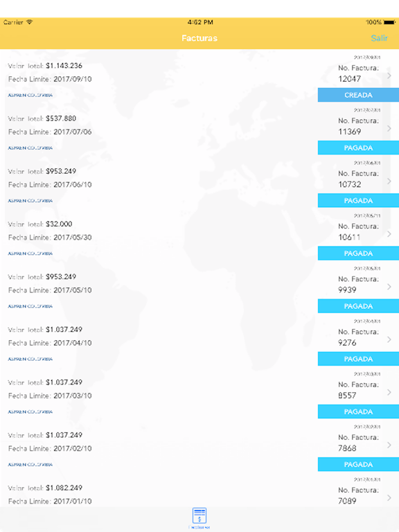This screenshot has height=532, width=399.
Task: Tap the Facturas tab bar icon
Action: (199, 518)
